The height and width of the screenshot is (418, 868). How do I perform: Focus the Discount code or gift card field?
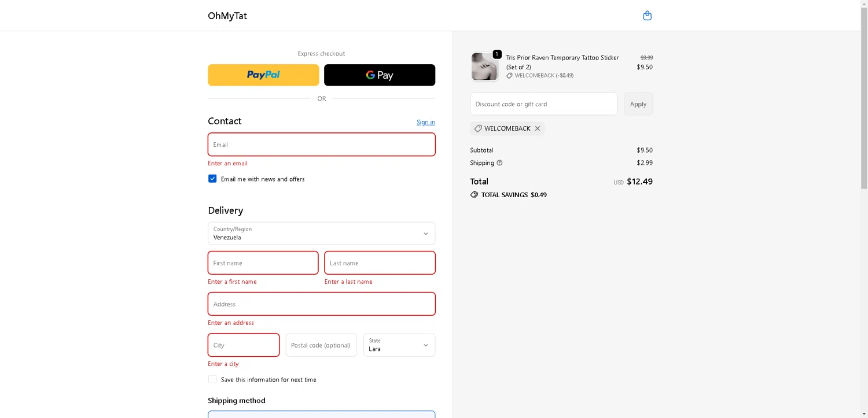(543, 104)
